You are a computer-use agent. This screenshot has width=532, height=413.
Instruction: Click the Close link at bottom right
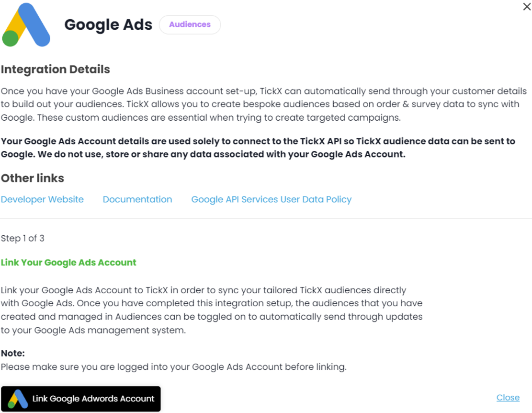coord(508,397)
